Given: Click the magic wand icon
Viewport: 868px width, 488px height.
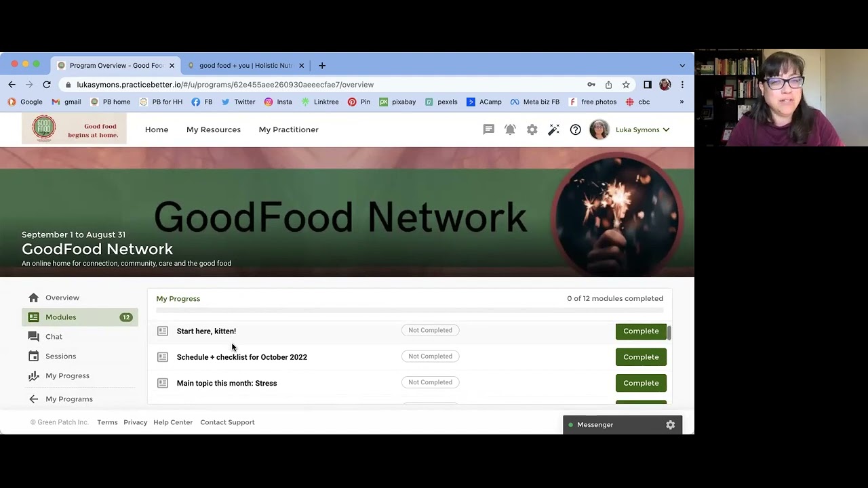Looking at the screenshot, I should coord(554,129).
